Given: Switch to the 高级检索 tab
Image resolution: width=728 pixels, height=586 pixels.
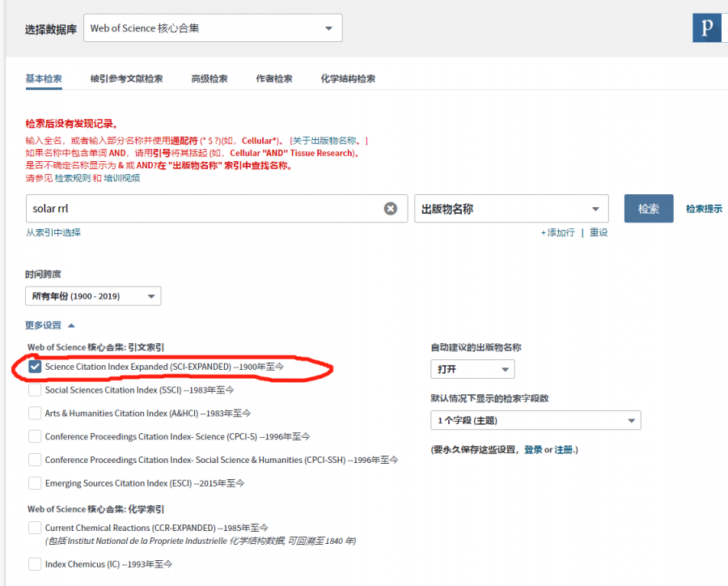Looking at the screenshot, I should pyautogui.click(x=209, y=79).
